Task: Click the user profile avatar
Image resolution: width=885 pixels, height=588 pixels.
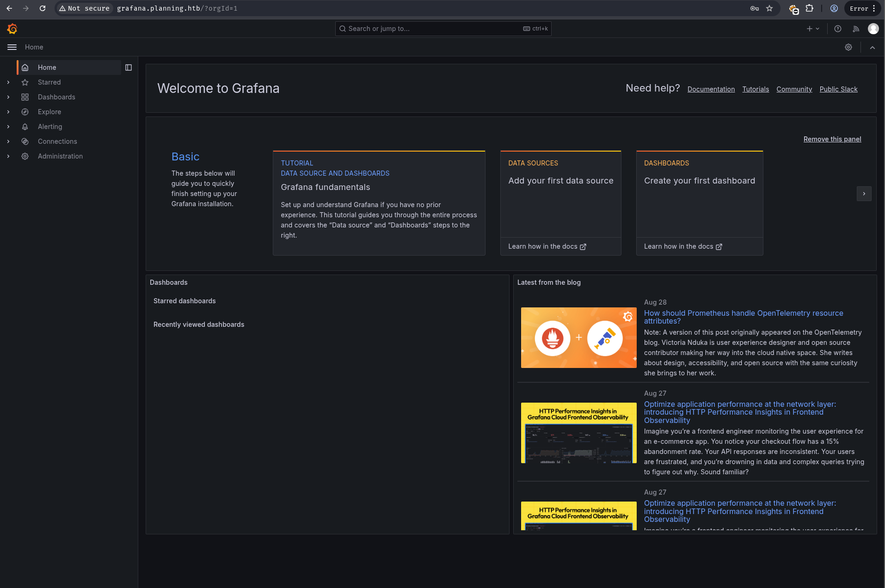Action: (873, 29)
